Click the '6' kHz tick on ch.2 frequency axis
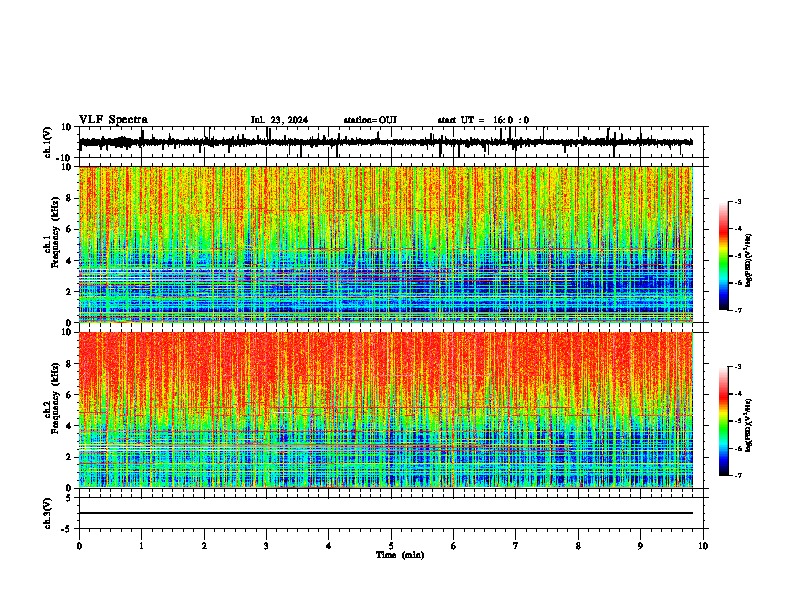Image resolution: width=792 pixels, height=612 pixels. [x=70, y=395]
